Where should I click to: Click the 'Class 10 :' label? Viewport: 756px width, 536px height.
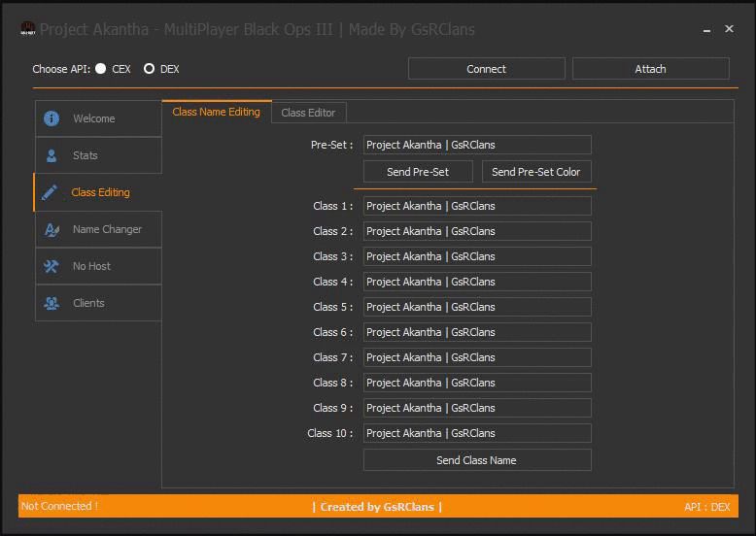point(330,433)
